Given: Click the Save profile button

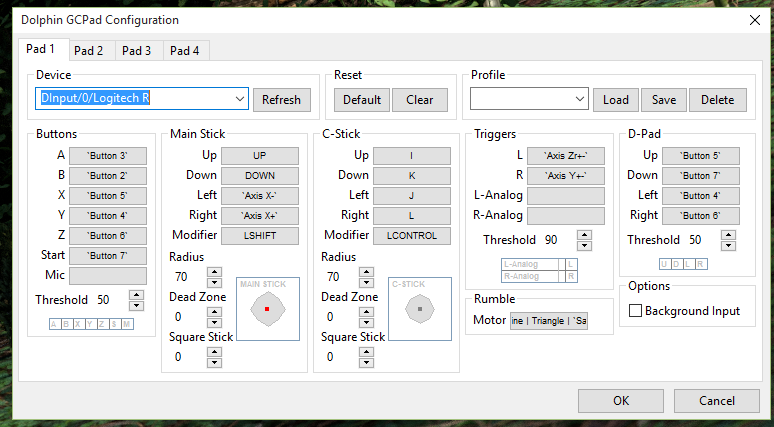Looking at the screenshot, I should point(664,100).
